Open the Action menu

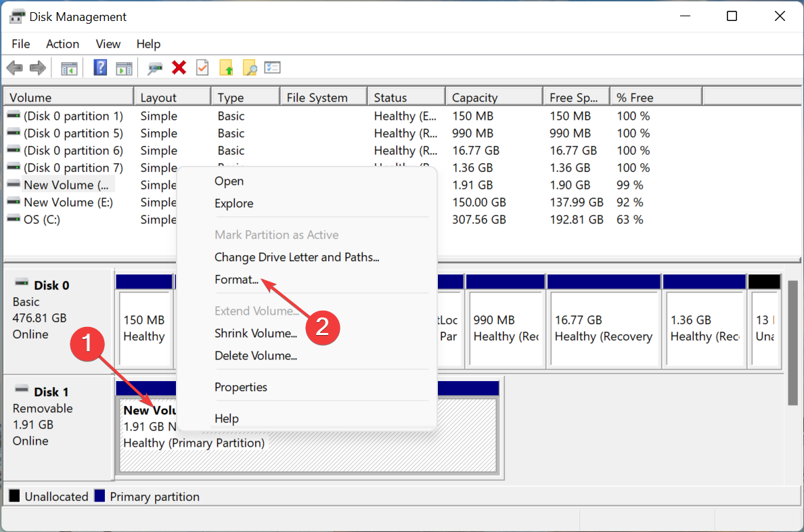(x=62, y=44)
